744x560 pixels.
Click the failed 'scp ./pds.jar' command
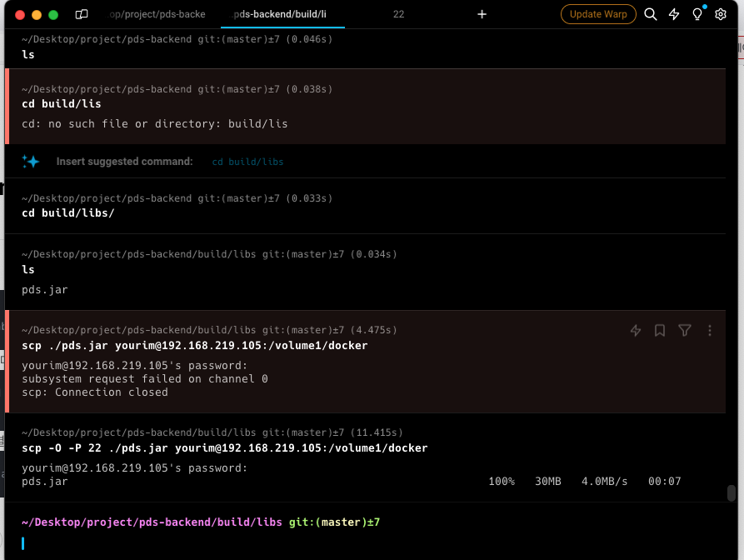pyautogui.click(x=195, y=346)
